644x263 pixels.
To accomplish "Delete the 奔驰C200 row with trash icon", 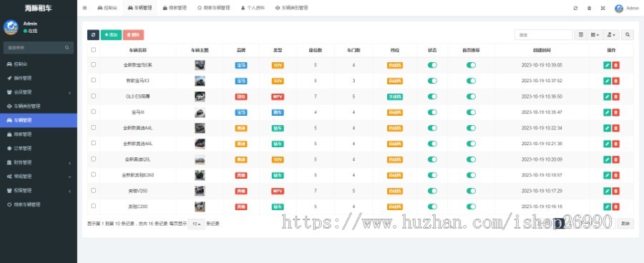I will [x=615, y=207].
